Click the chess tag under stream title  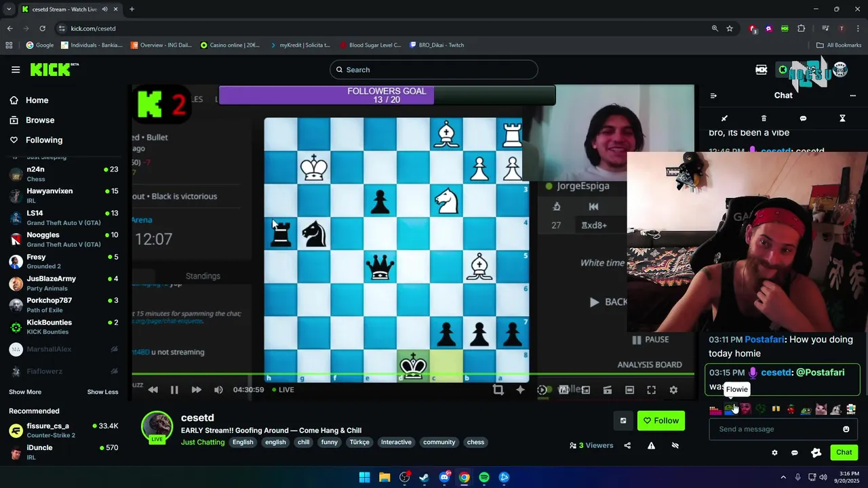click(x=476, y=443)
